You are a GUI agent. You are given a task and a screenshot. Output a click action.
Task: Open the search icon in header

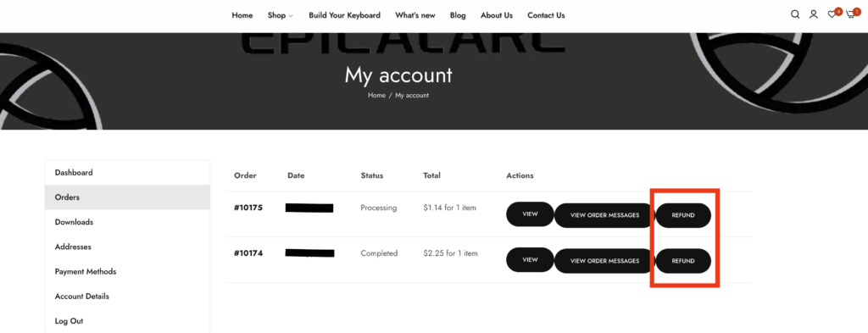click(x=795, y=15)
